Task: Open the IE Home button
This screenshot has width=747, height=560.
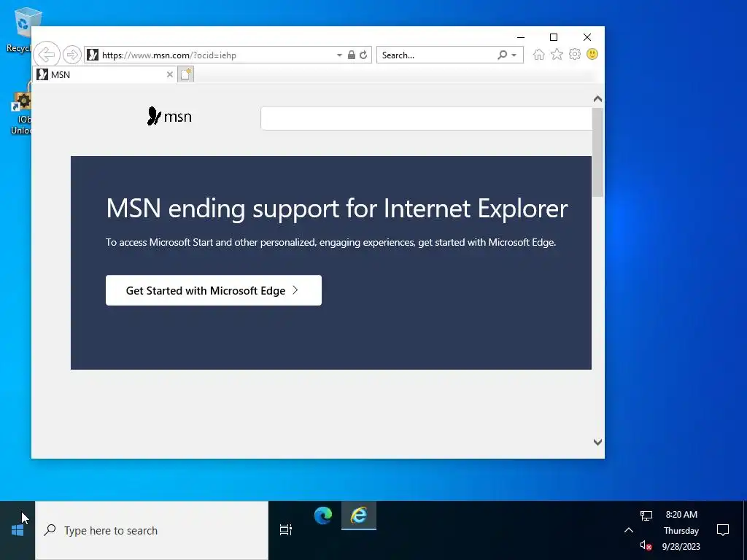Action: point(539,54)
